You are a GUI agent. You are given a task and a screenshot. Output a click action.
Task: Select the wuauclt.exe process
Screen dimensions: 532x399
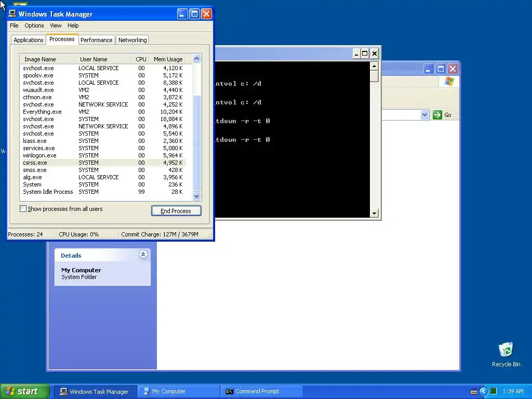tap(104, 90)
